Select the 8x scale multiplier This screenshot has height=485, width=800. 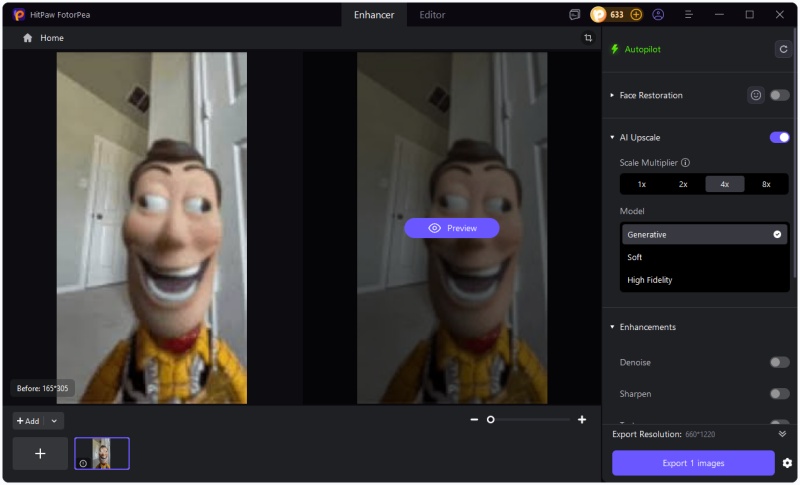(x=766, y=184)
